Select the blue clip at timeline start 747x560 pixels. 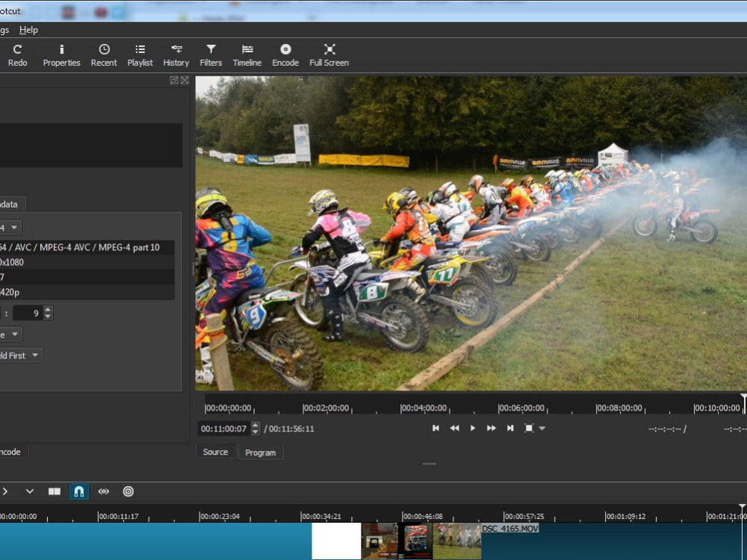click(156, 541)
